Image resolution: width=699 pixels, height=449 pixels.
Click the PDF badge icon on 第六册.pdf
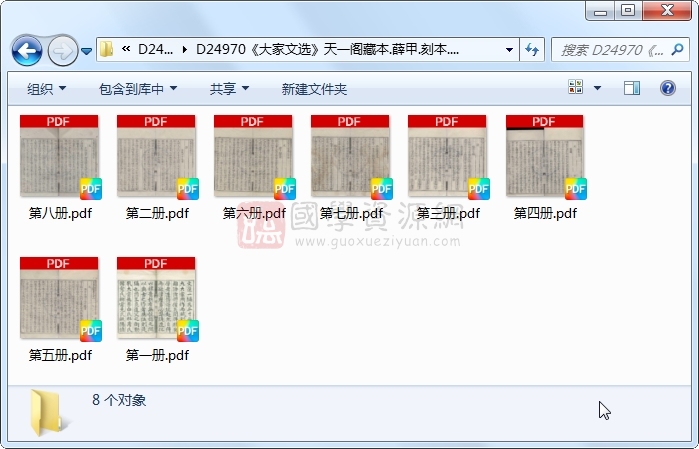pos(285,189)
